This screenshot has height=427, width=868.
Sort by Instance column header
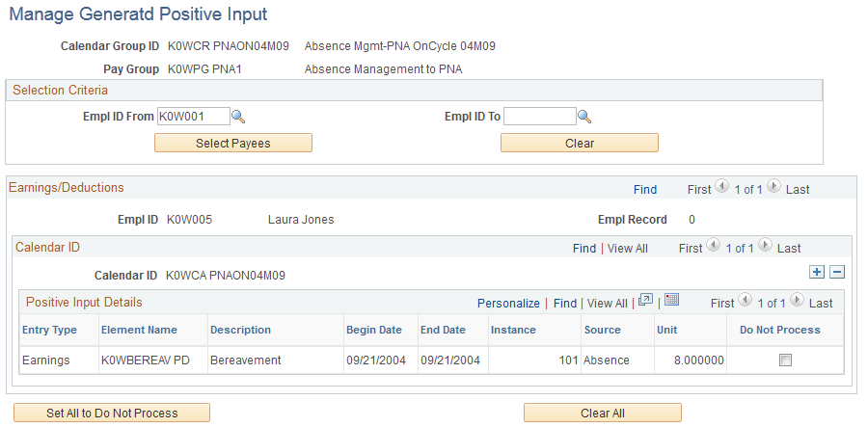(x=513, y=330)
